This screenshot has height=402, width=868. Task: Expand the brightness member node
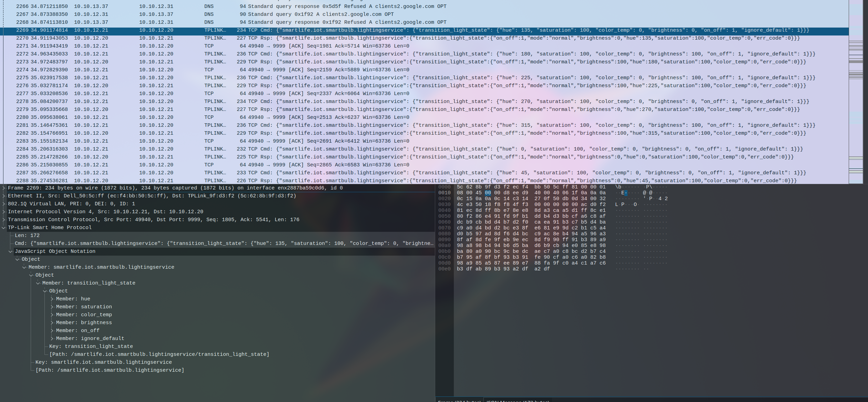(x=52, y=323)
